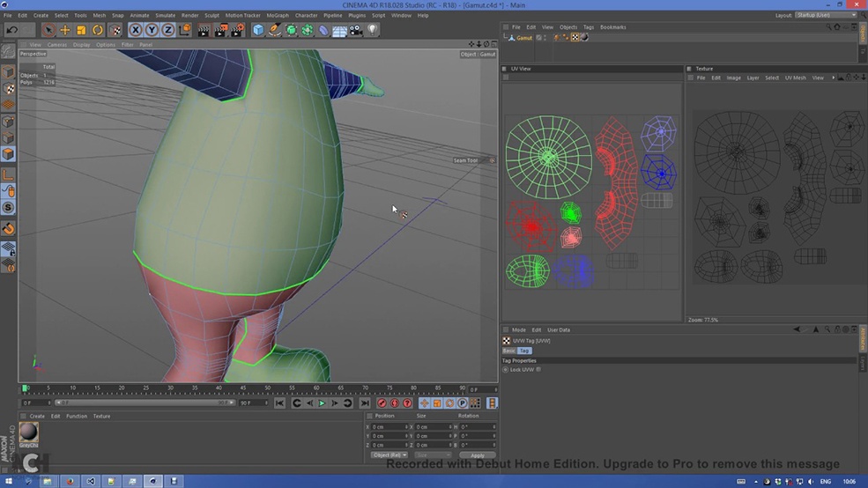This screenshot has height=488, width=868.
Task: Select the Live Selection tool
Action: pos(48,30)
